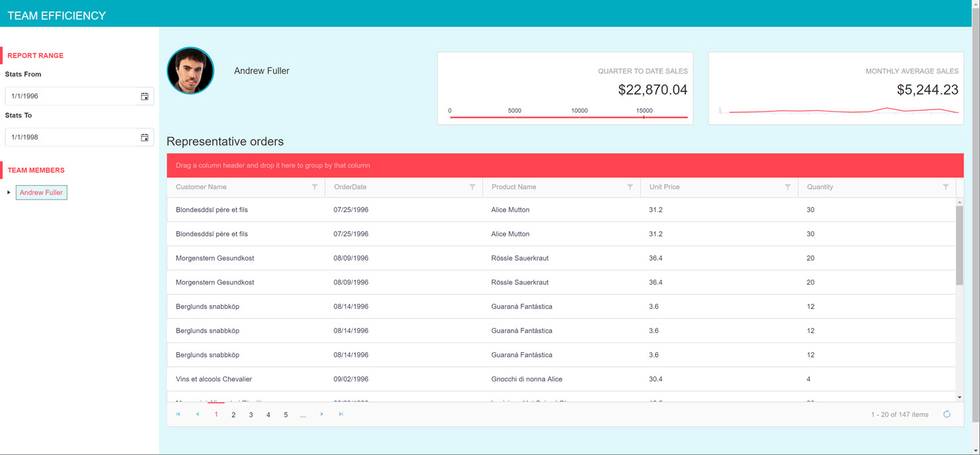Sort by the Unit Price column header
The image size is (980, 455).
[x=665, y=187]
